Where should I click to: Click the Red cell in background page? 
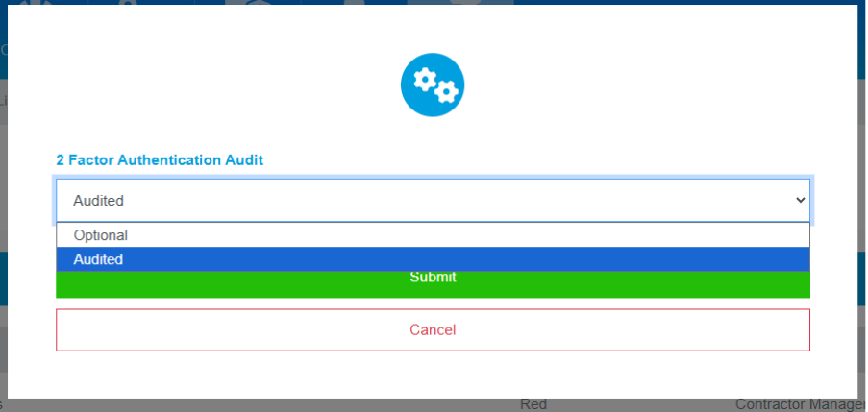click(533, 405)
